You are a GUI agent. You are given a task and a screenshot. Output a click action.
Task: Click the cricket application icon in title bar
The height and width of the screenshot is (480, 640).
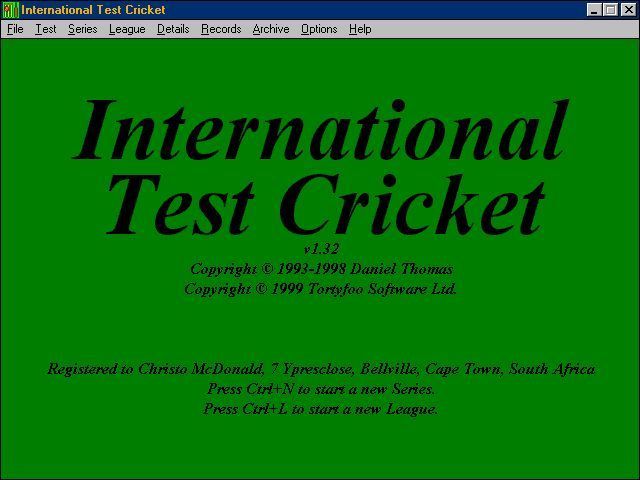tap(10, 10)
